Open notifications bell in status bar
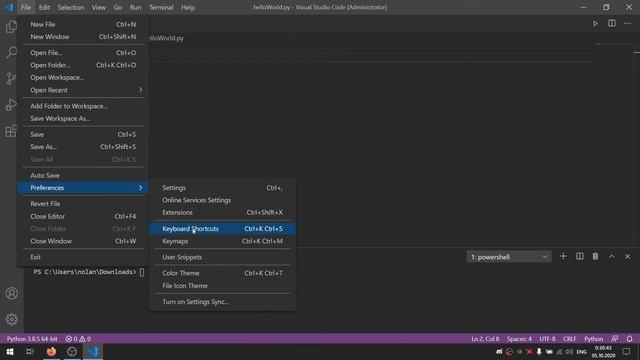The image size is (640, 360). 629,339
